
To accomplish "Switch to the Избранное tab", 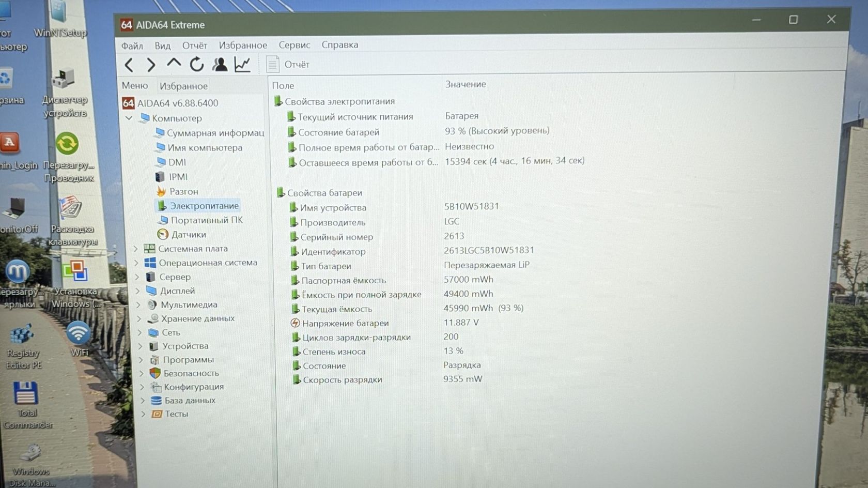I will pos(183,86).
